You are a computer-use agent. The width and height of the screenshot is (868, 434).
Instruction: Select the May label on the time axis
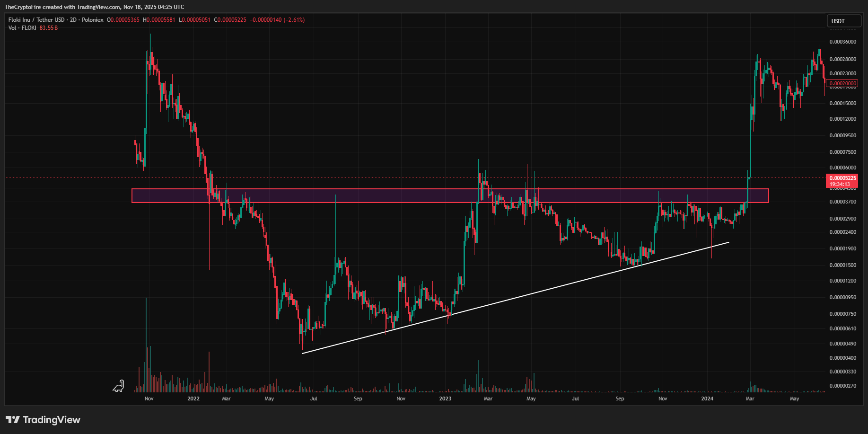pos(269,399)
